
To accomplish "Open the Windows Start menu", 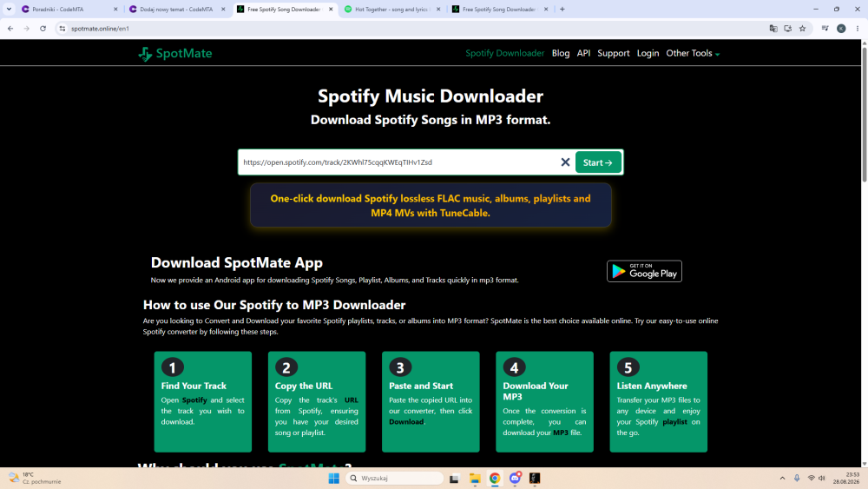I will (334, 478).
